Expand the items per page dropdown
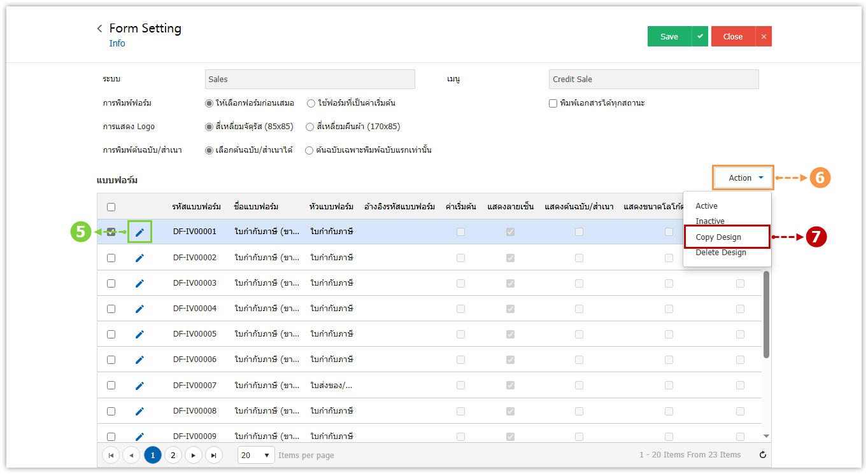868x474 pixels. click(257, 455)
